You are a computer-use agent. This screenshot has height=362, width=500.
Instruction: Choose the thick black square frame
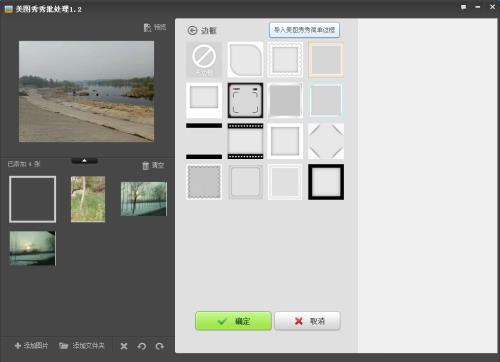pyautogui.click(x=326, y=182)
